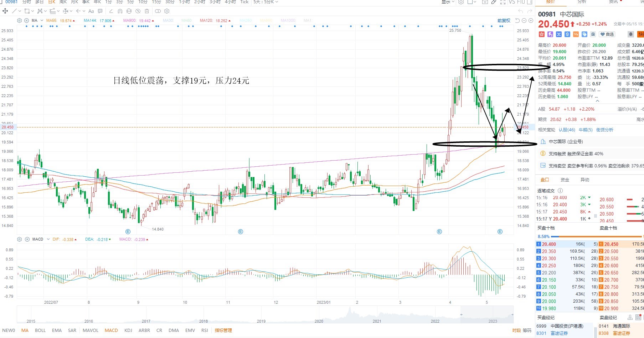Open 中芯国际 (企业号) company page
The height and width of the screenshot is (338, 644).
point(566,141)
